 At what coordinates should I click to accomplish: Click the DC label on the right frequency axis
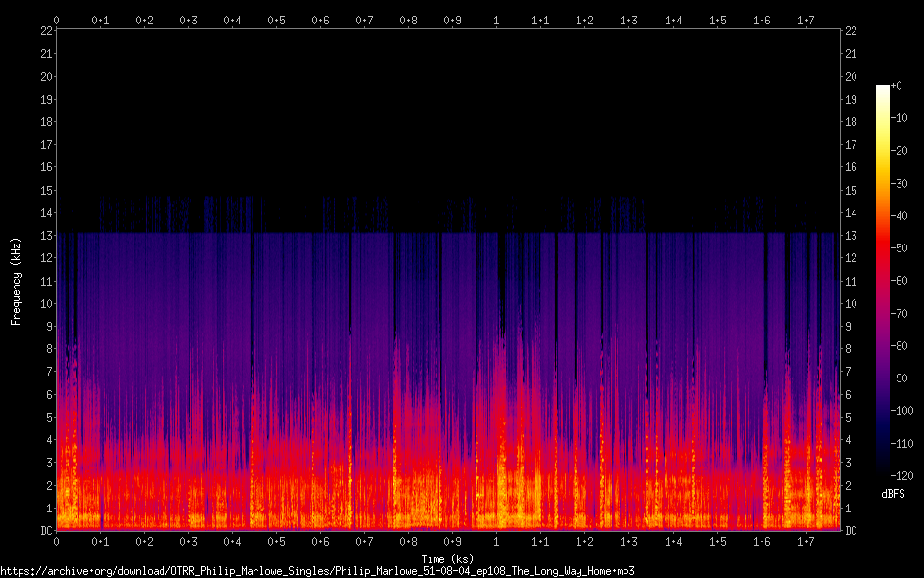pos(851,531)
